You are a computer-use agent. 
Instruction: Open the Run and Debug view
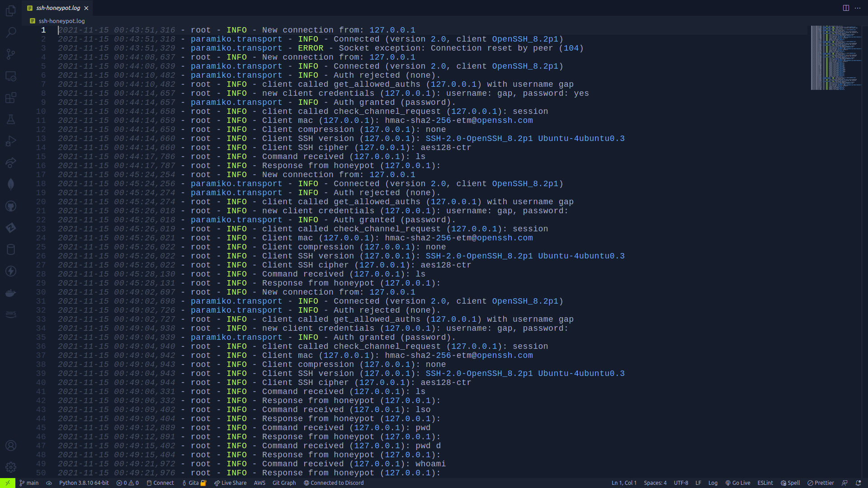point(11,141)
